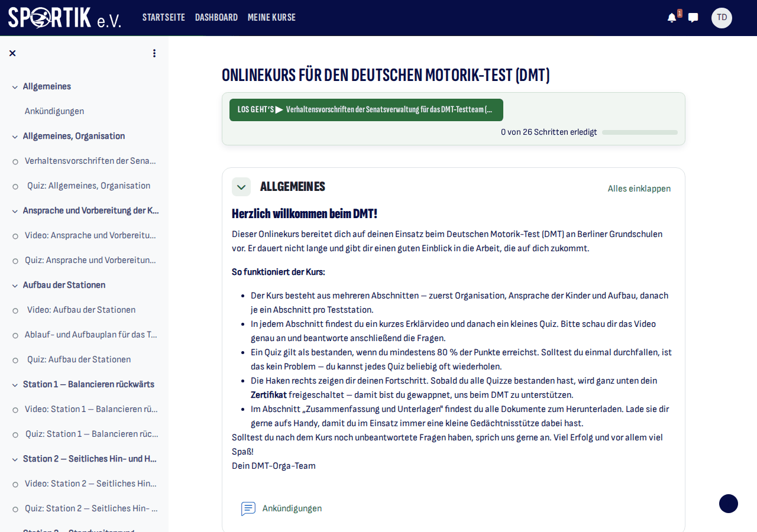
Task: Click the 0 von 26 Schritten erledigt text
Action: click(x=549, y=132)
